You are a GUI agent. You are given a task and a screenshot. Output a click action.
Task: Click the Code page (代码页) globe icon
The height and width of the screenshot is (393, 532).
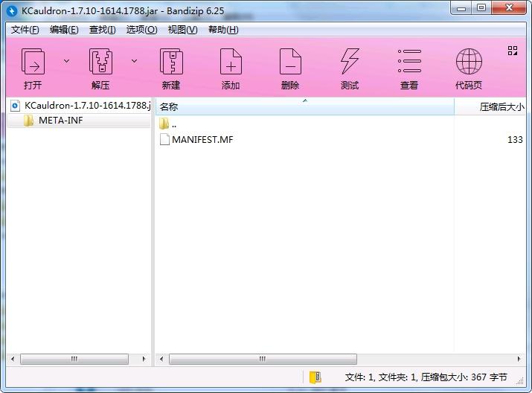pyautogui.click(x=469, y=62)
